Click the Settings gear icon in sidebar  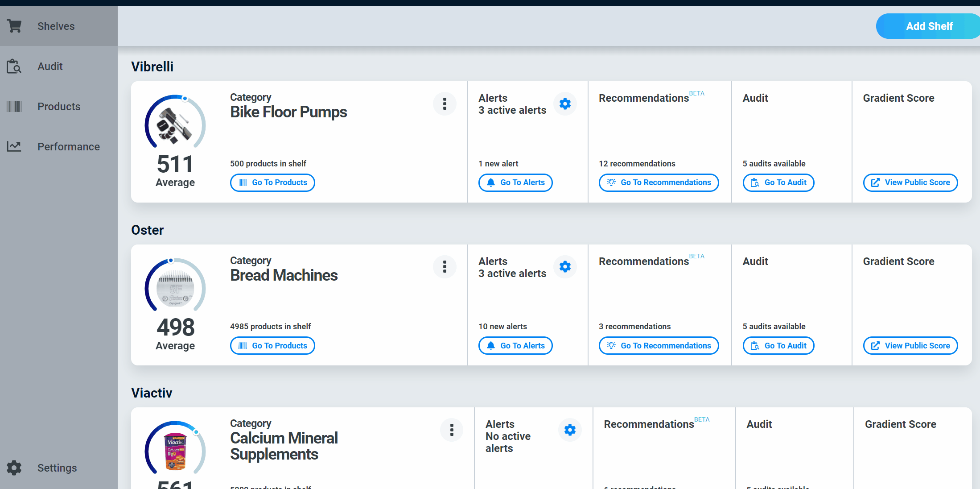(x=14, y=468)
